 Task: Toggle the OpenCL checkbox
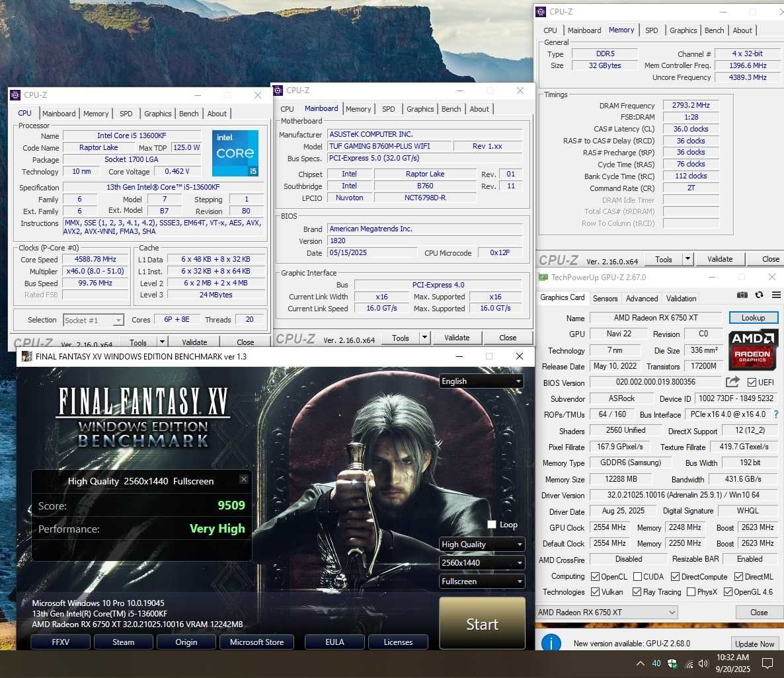coord(595,576)
